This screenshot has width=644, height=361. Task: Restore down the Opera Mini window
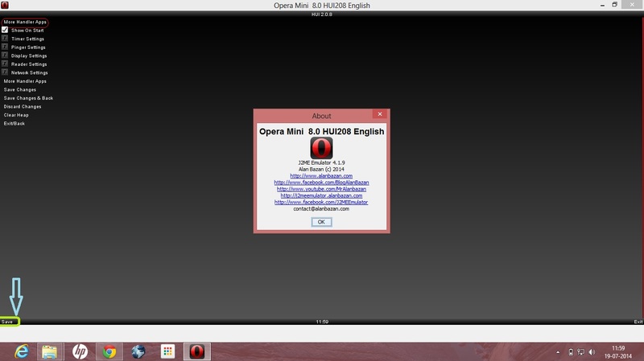pyautogui.click(x=615, y=5)
